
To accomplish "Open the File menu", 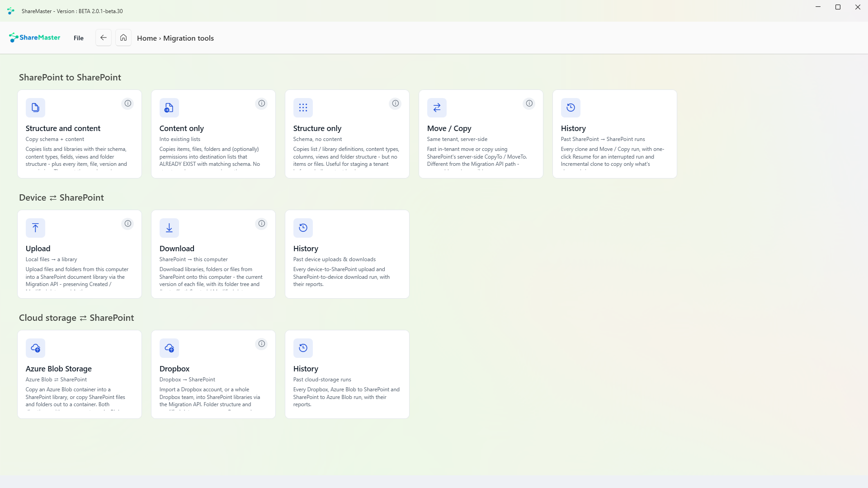I will (x=79, y=38).
